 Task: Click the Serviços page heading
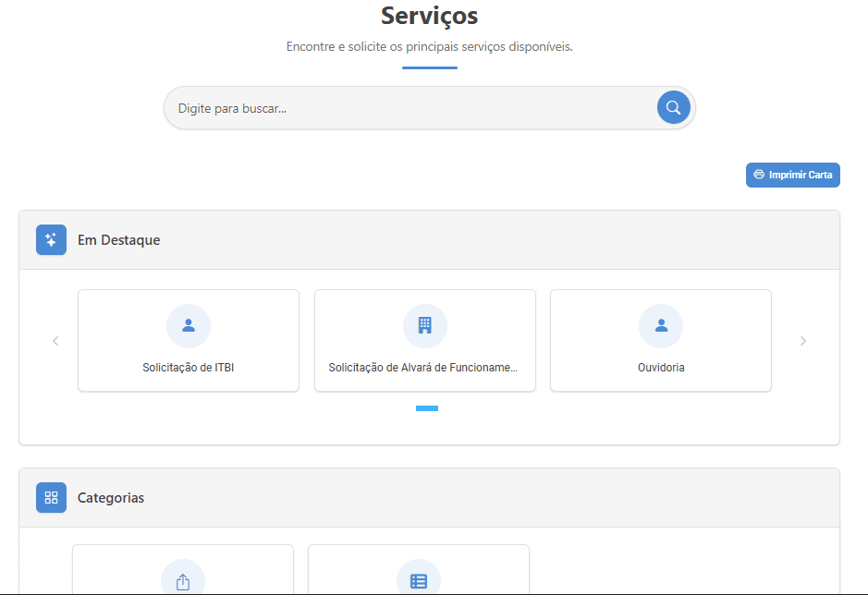coord(430,16)
